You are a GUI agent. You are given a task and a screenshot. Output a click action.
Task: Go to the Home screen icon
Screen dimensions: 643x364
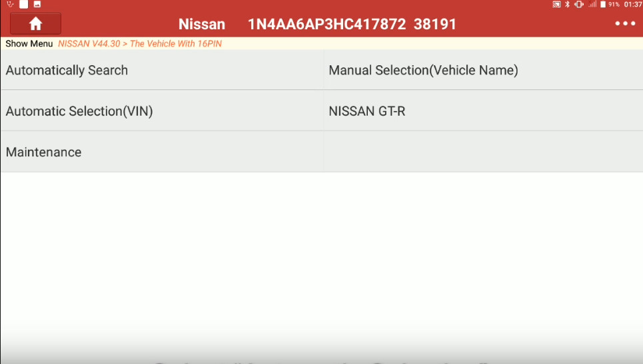pos(36,24)
